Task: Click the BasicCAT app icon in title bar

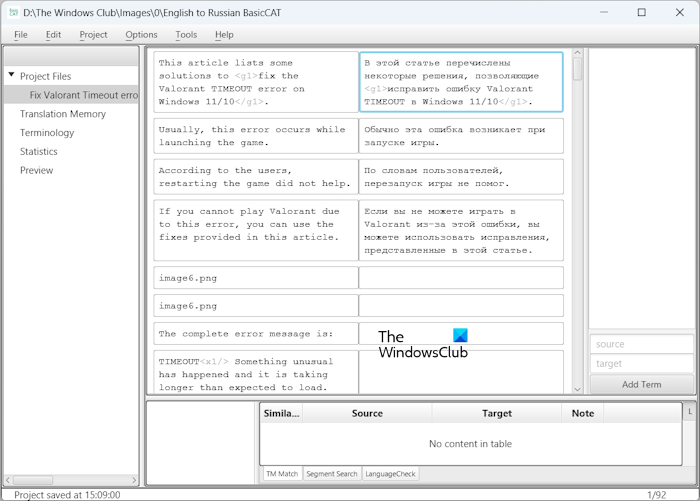Action: pyautogui.click(x=14, y=13)
